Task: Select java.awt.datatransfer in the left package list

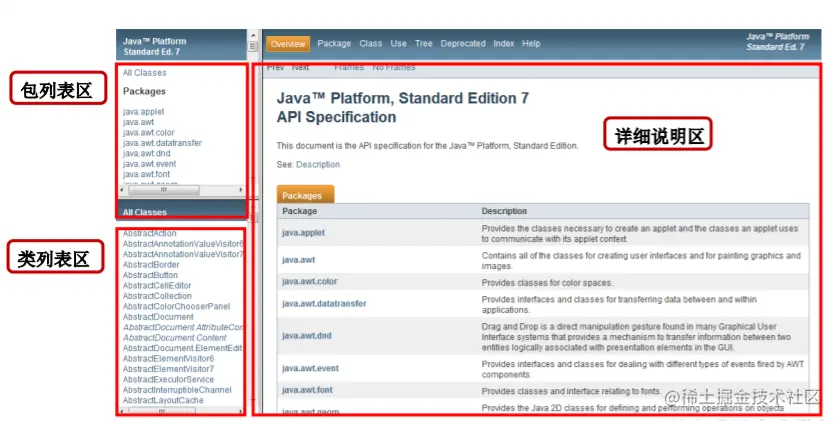Action: [x=162, y=143]
